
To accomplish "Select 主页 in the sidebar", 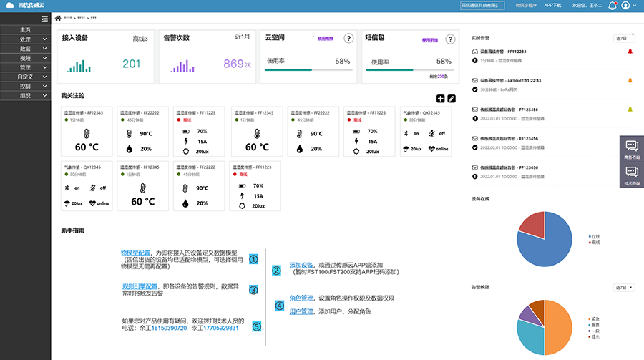I will (26, 29).
